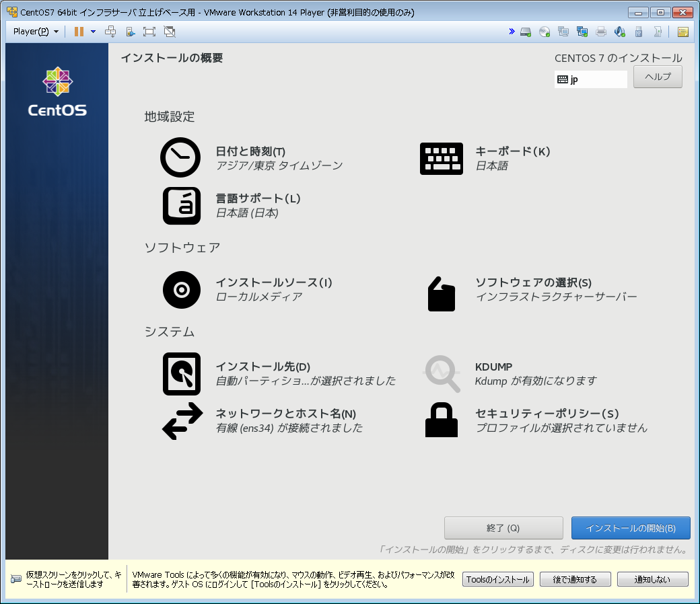Click the インストールソース(I) label
The width and height of the screenshot is (700, 604).
[x=274, y=282]
